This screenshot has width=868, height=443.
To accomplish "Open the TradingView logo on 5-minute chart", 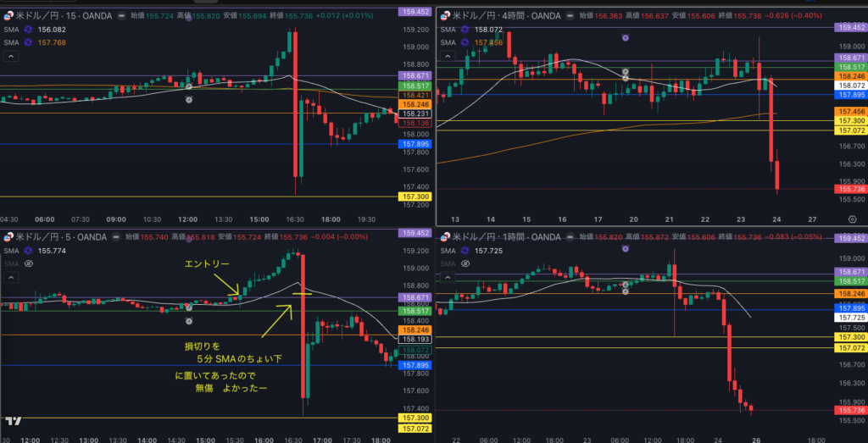I will tap(12, 420).
